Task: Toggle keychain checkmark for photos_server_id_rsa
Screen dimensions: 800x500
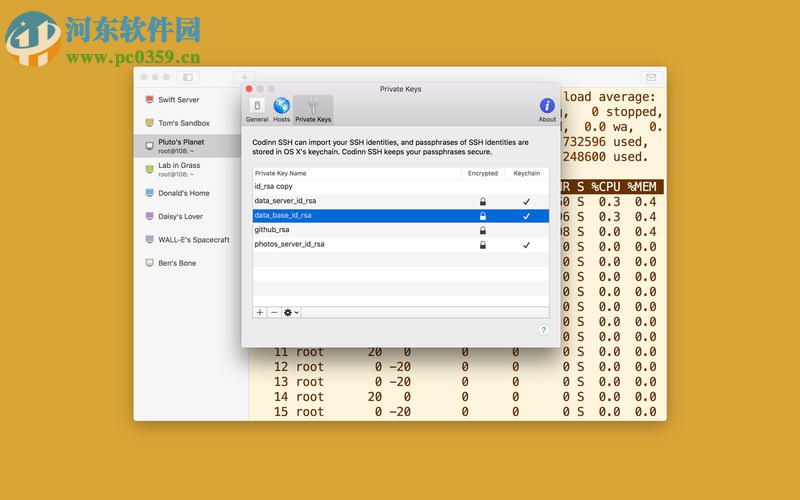Action: pos(526,245)
